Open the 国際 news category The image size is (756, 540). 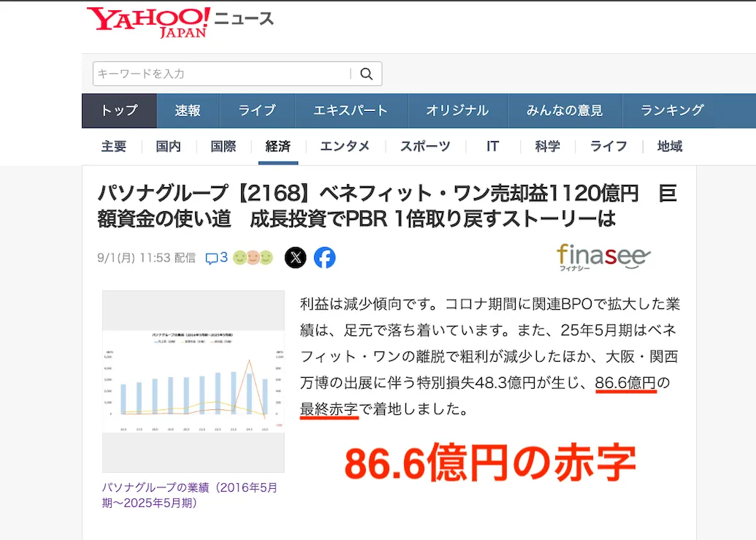pyautogui.click(x=223, y=145)
